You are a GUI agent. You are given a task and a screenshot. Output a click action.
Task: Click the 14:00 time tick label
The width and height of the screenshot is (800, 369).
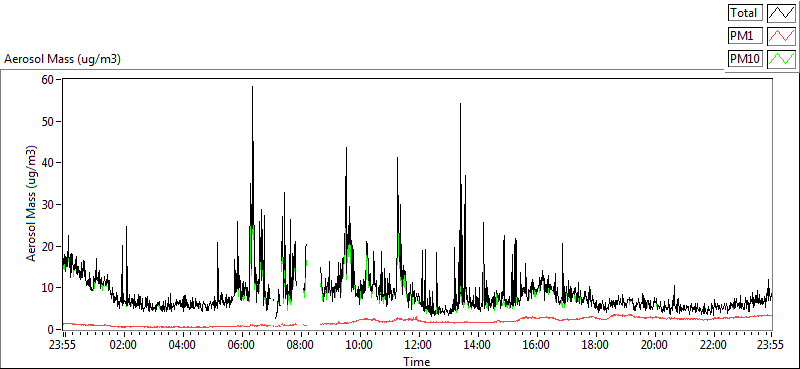pos(477,344)
